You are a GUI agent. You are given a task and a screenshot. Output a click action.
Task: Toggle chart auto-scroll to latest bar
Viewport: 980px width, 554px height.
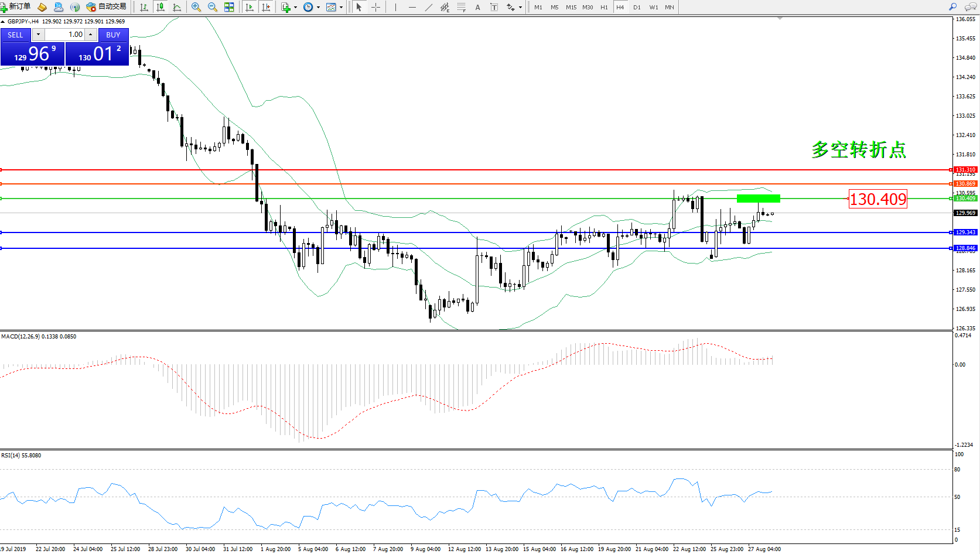250,7
